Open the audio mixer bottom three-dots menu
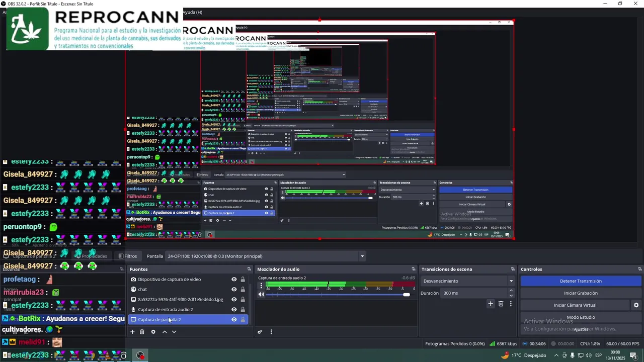Viewport: 644px width, 362px height. [271, 332]
